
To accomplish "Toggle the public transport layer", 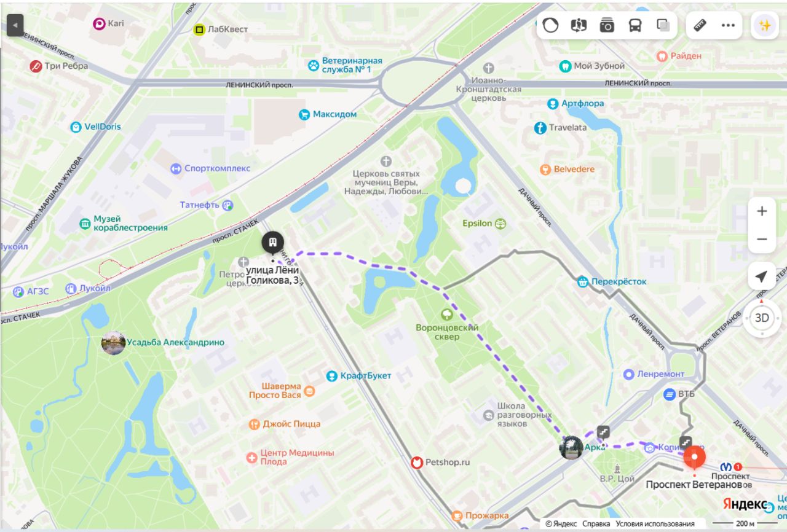I will tap(635, 25).
